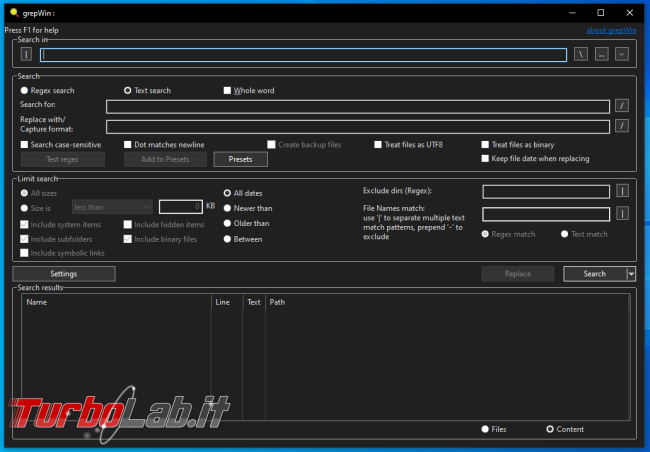Click the File Names match input field

(x=546, y=214)
